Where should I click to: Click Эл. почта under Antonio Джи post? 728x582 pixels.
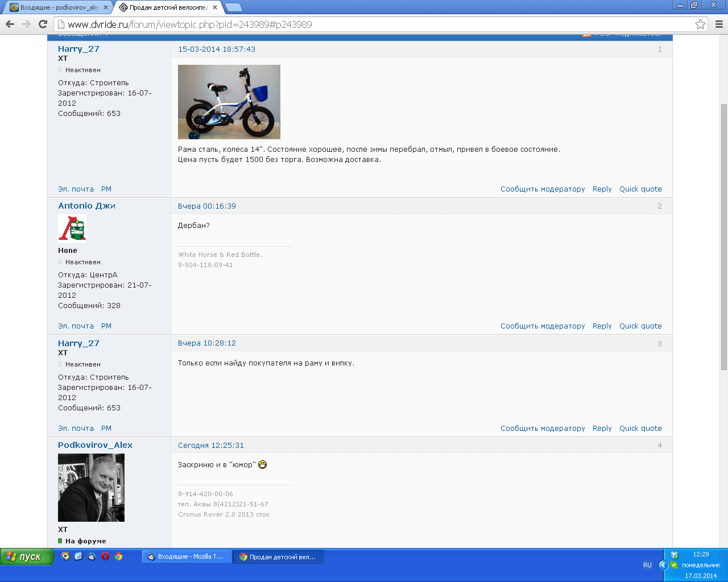[76, 326]
